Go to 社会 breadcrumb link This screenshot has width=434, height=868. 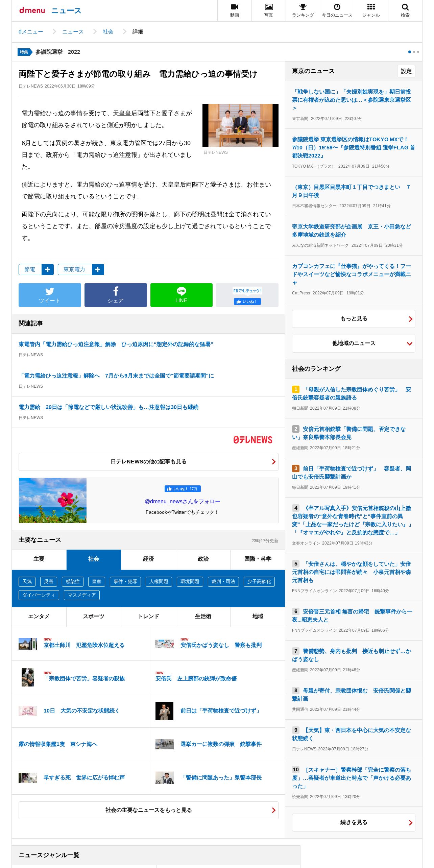[x=108, y=32]
